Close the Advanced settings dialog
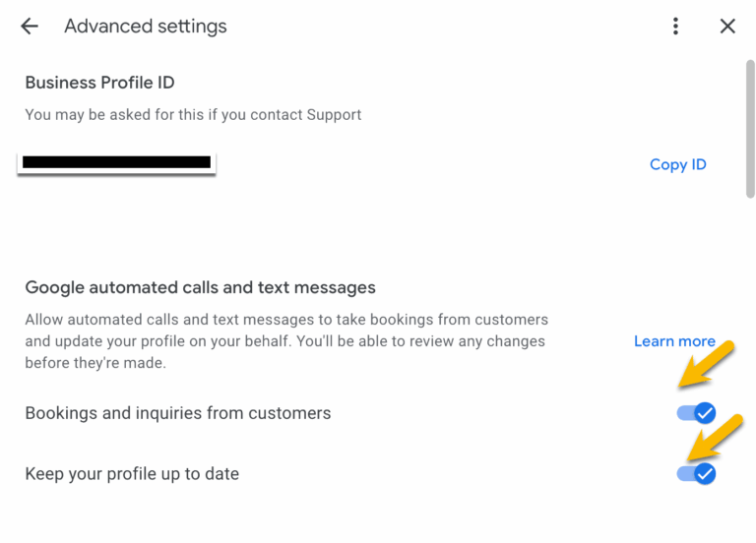The image size is (756, 543). [x=727, y=27]
